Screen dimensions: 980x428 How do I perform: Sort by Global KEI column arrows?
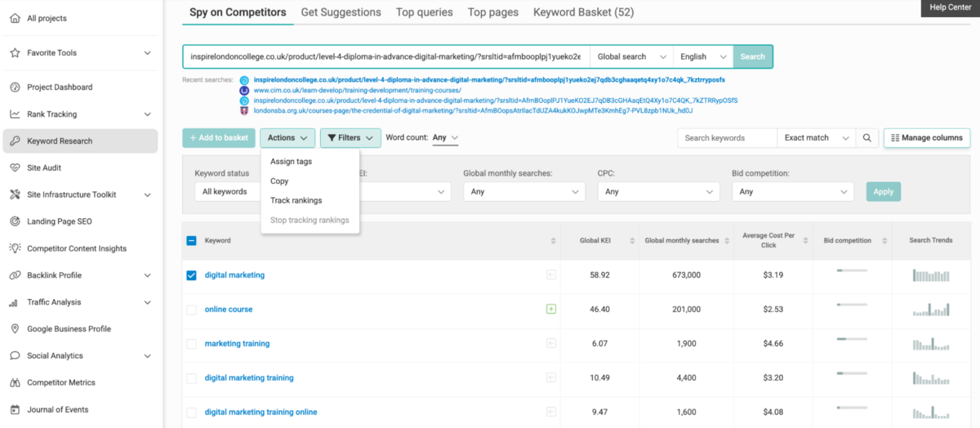click(x=630, y=241)
